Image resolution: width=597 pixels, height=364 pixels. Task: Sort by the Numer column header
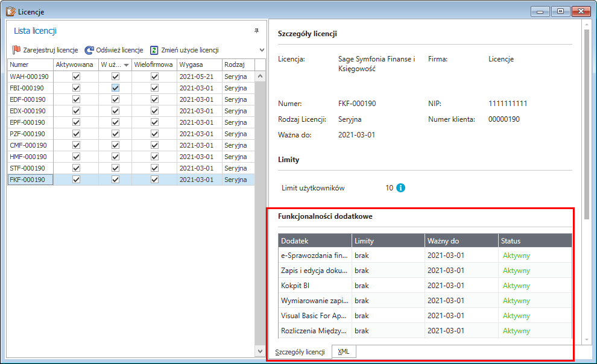31,64
